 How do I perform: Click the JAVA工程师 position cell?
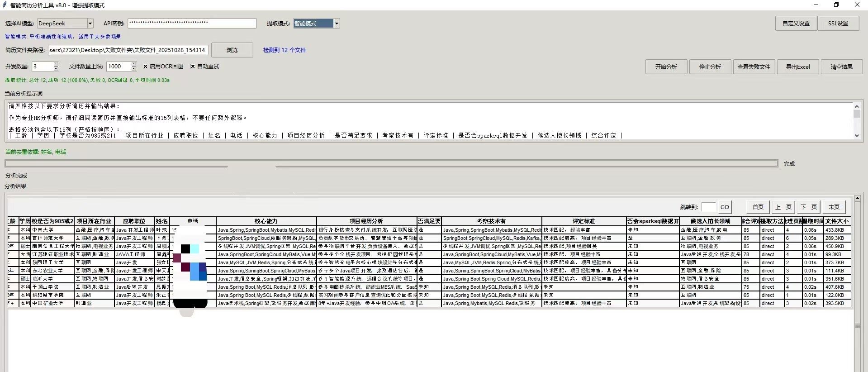pyautogui.click(x=134, y=254)
